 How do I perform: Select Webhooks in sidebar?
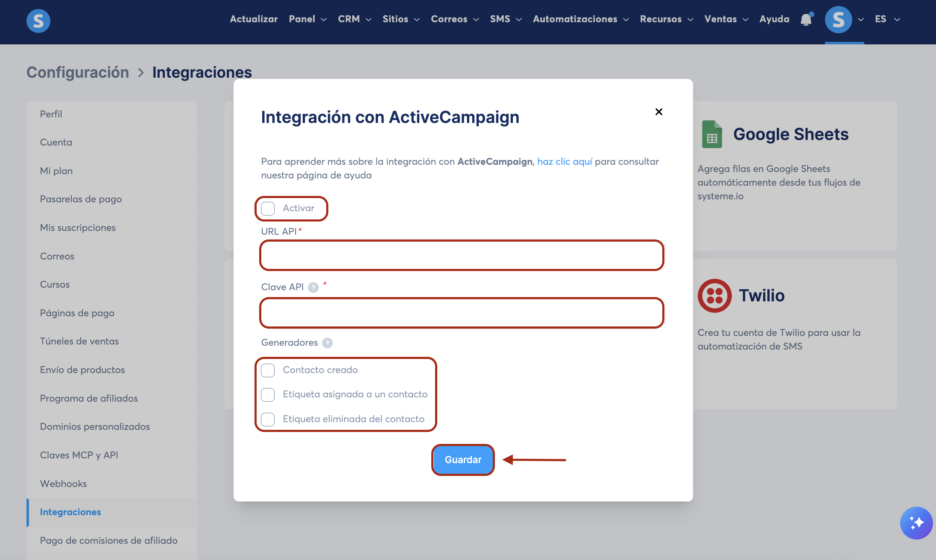(x=112, y=484)
